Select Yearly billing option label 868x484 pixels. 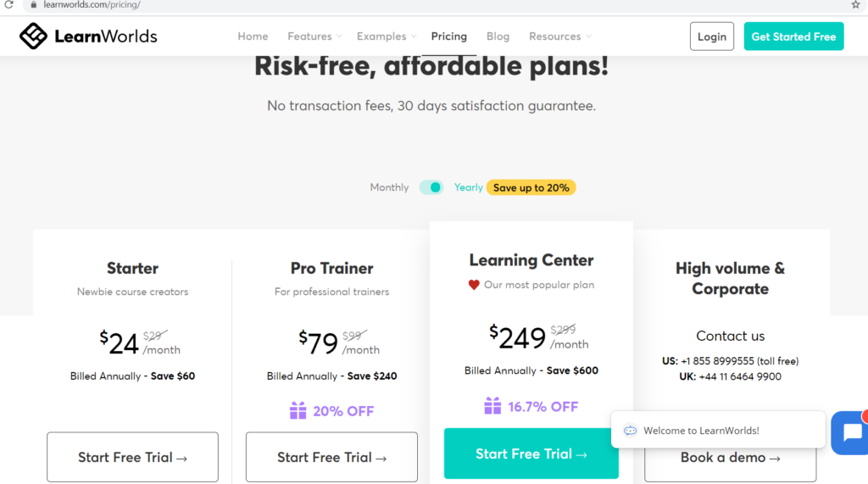pyautogui.click(x=468, y=187)
